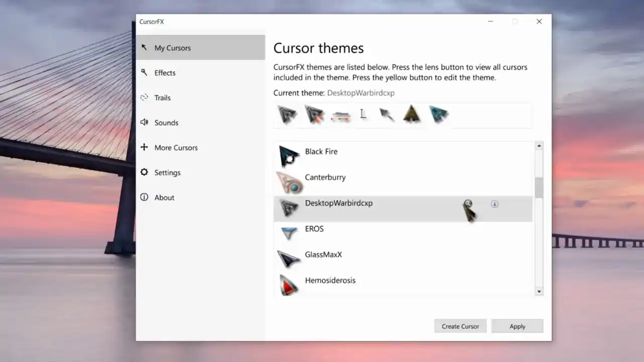Click the EROS cursor icon
The width and height of the screenshot is (644, 362).
[x=289, y=233]
